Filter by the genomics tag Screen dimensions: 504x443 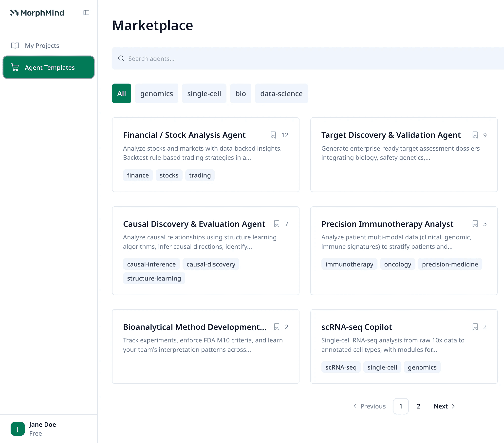[156, 94]
